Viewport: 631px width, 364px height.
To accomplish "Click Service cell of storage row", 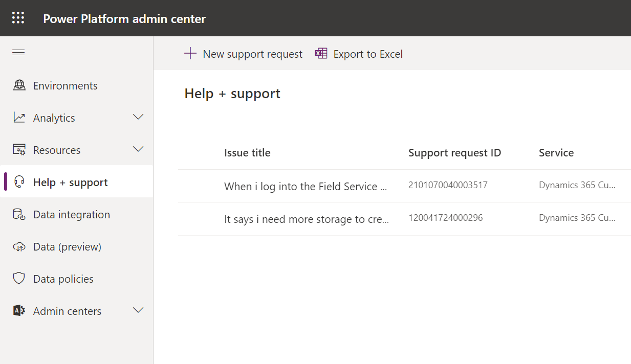I will point(577,218).
